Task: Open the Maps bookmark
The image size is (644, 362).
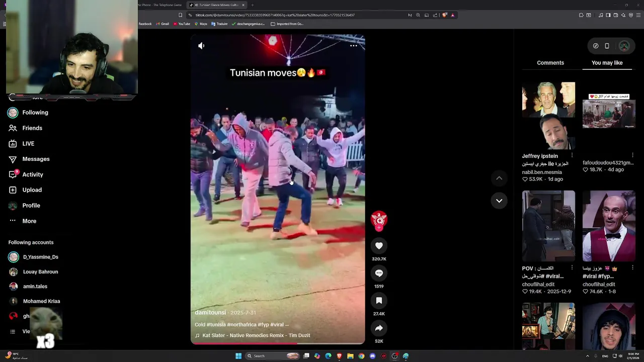Action: 201,24
